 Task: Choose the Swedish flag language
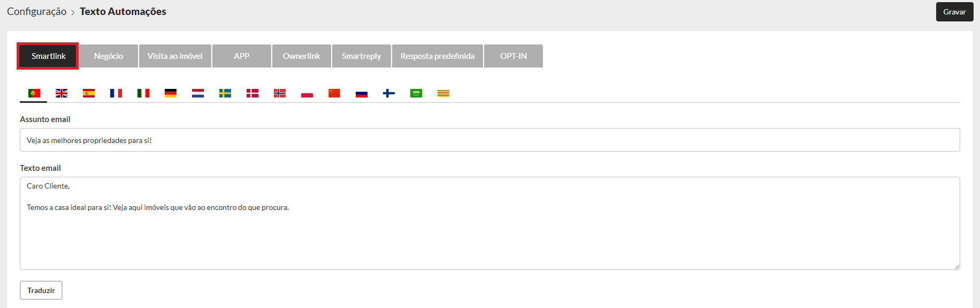(225, 93)
